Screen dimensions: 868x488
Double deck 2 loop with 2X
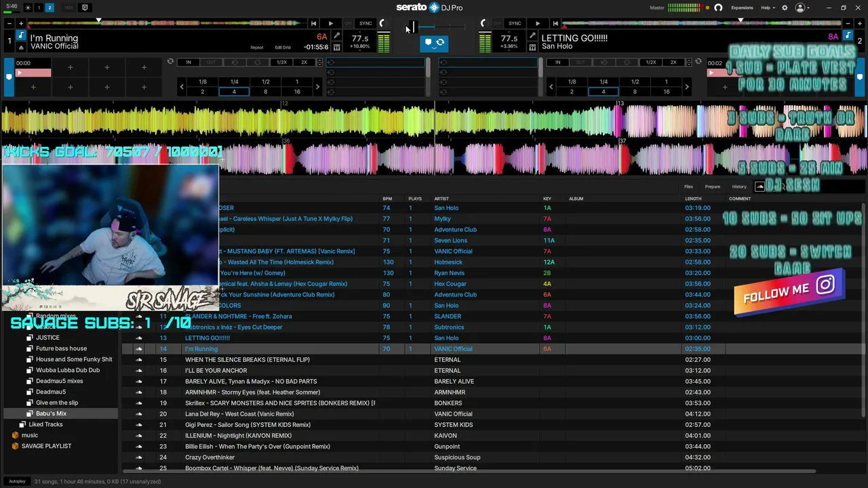tap(673, 62)
